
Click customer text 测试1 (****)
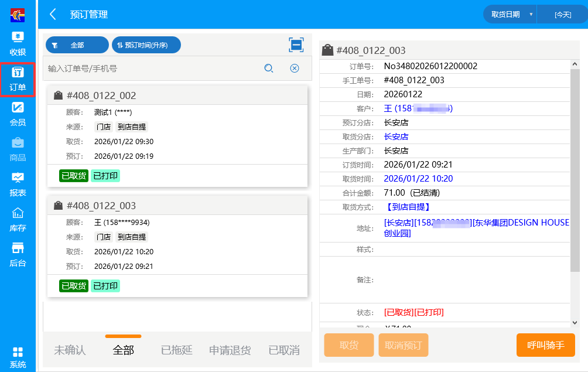click(113, 112)
